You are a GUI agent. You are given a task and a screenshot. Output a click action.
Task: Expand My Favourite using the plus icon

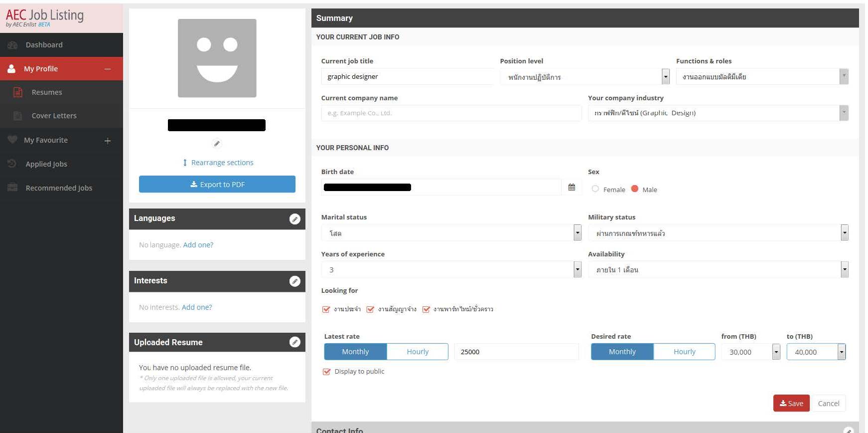tap(108, 141)
